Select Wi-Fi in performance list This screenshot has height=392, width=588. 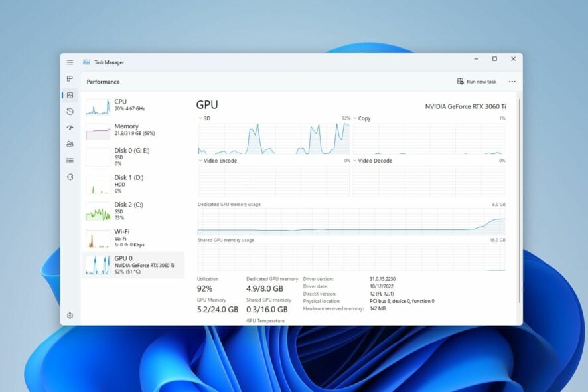[133, 238]
